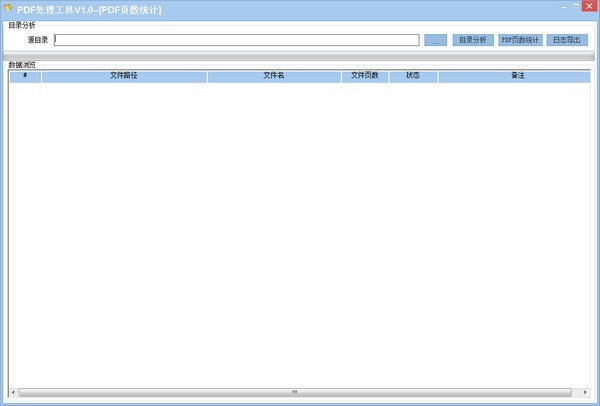Click horizontal scrollbar left arrow

14,392
